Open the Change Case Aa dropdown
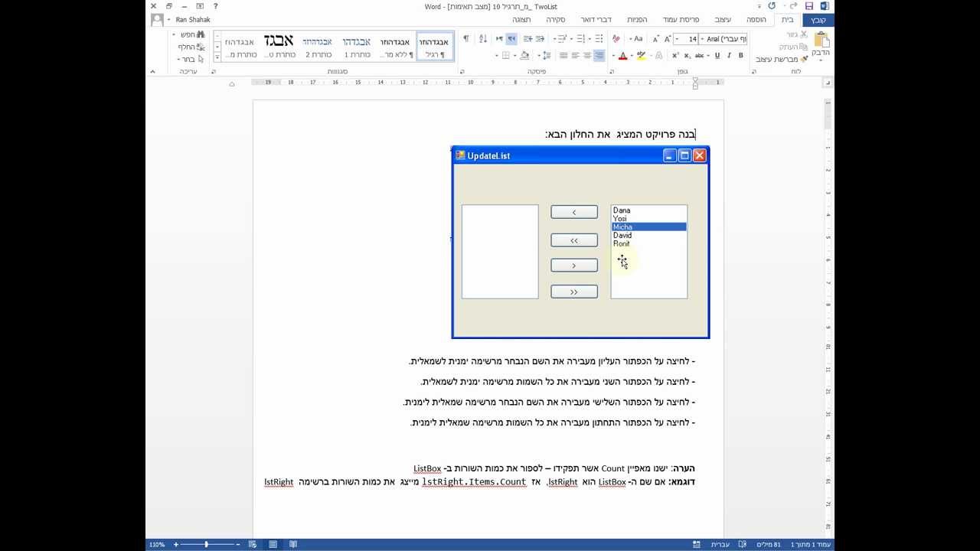The image size is (980, 551). coord(638,39)
